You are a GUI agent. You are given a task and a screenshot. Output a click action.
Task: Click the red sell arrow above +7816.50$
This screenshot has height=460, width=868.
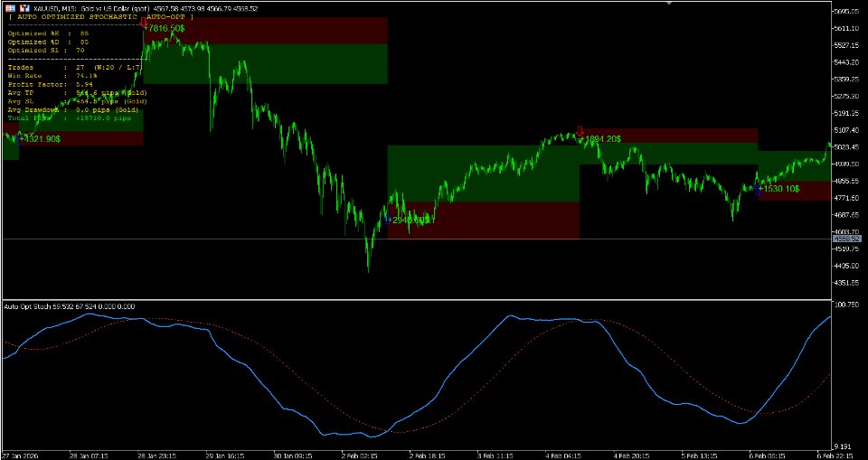point(144,23)
